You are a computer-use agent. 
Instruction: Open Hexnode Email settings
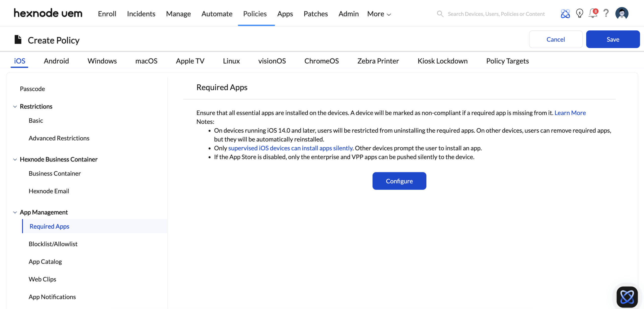49,191
